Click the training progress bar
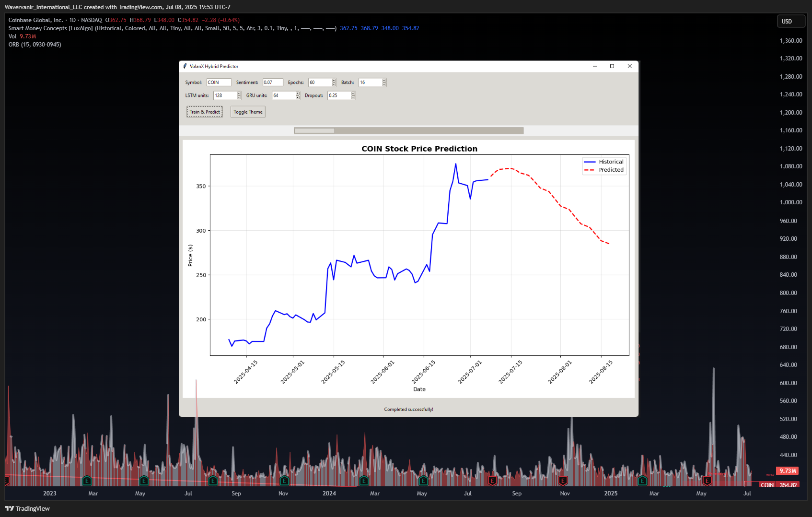The height and width of the screenshot is (517, 812). pos(409,130)
